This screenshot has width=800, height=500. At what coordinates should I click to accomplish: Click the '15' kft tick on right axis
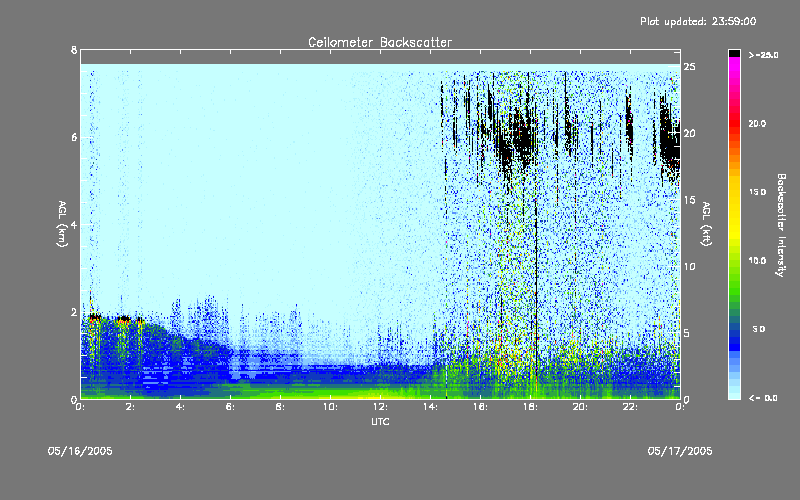click(689, 200)
